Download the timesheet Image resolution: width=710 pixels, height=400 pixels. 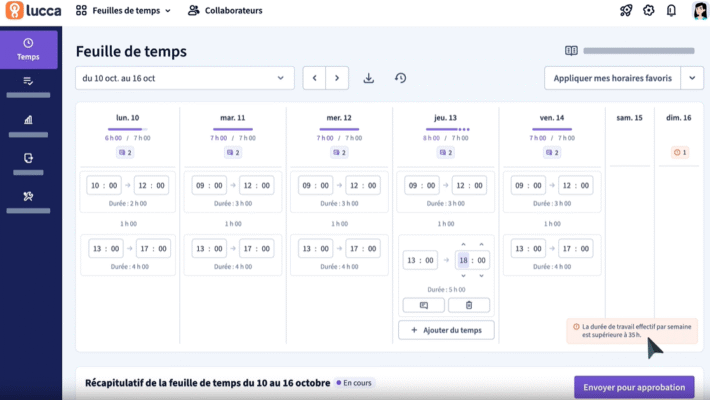(x=369, y=78)
